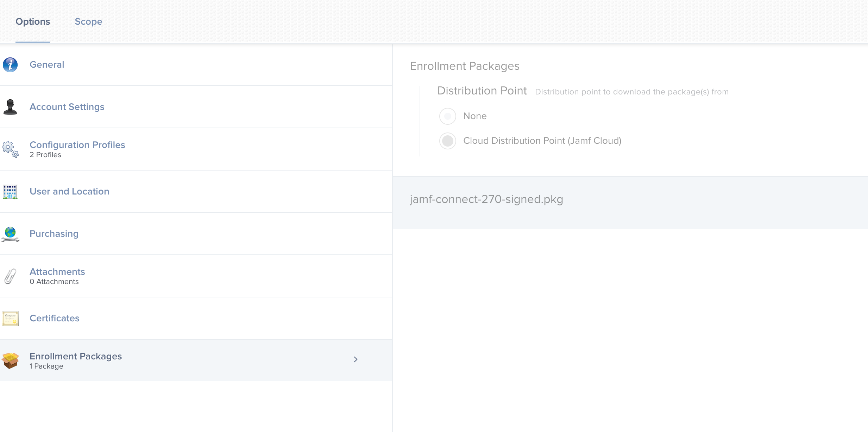Click the '0 Attachments' subtitle text

coord(54,282)
